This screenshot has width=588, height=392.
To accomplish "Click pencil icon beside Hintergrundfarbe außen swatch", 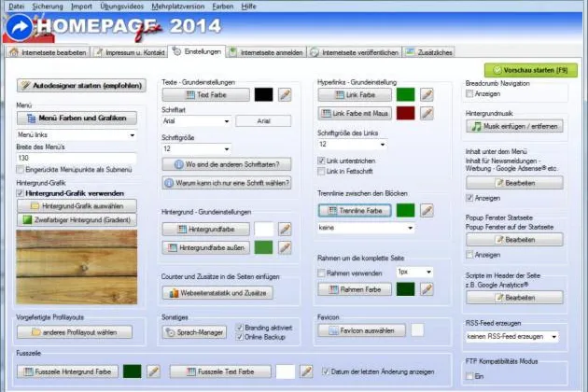I will pyautogui.click(x=285, y=247).
